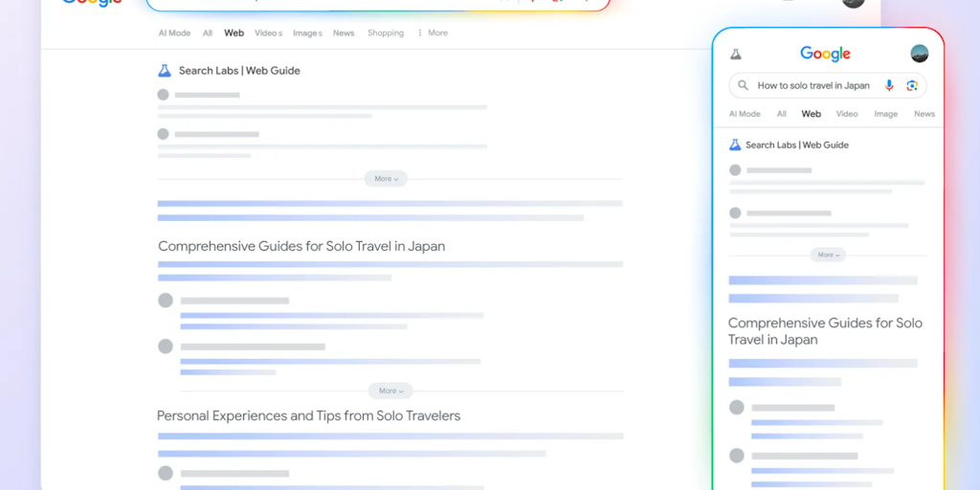
Task: Click the Google logo in the mobile view
Action: (x=825, y=55)
